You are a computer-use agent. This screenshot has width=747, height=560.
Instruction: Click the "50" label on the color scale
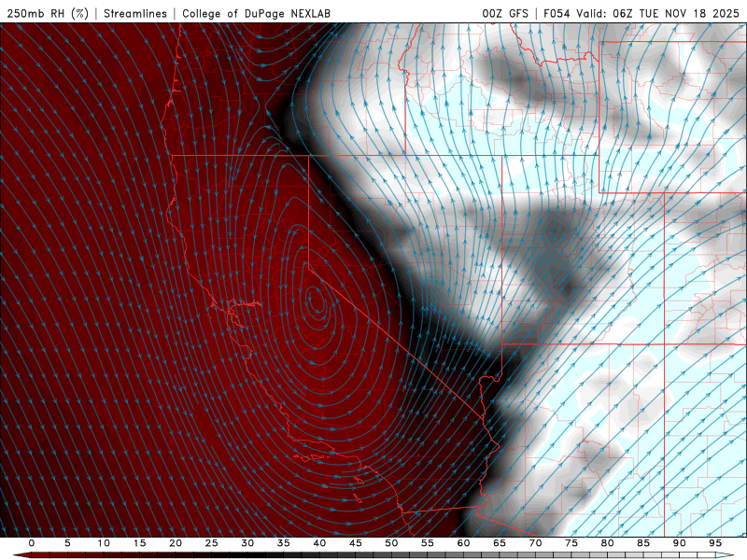[391, 543]
